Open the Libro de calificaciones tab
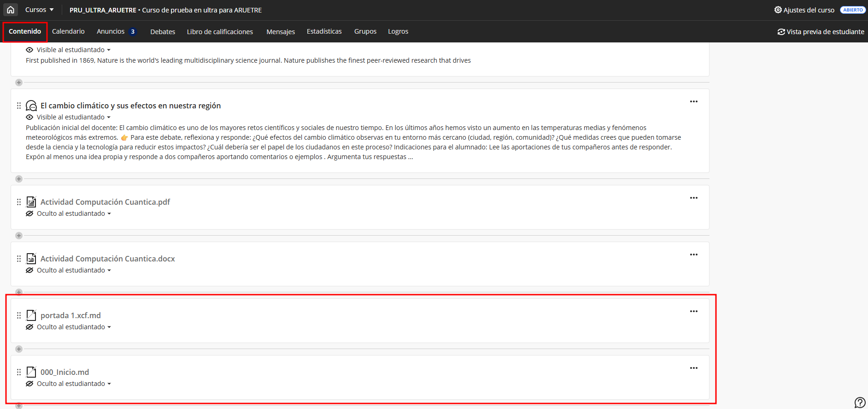Screen dimensions: 868x409 [x=220, y=32]
